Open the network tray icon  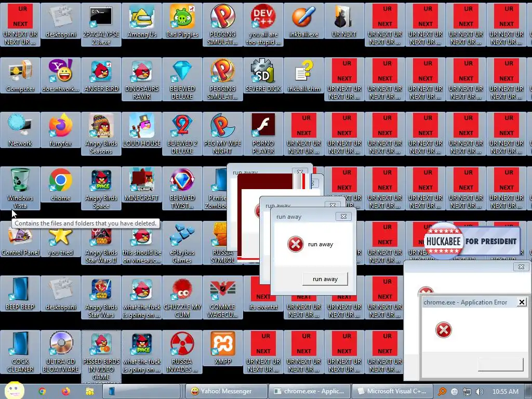click(x=467, y=392)
